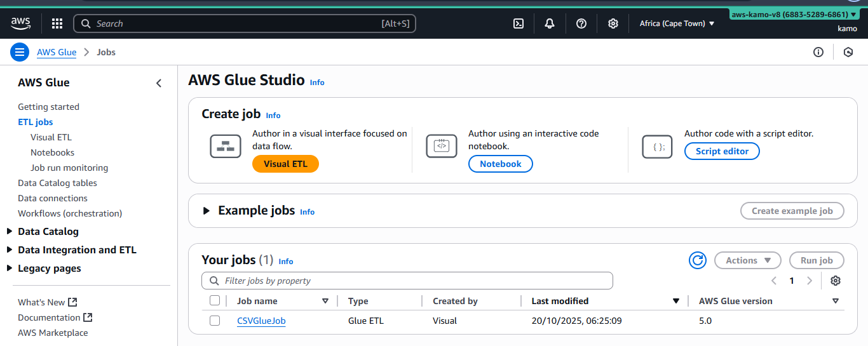Collapse the AWS Glue sidebar panel
Viewport: 868px width, 346px height.
pos(159,83)
